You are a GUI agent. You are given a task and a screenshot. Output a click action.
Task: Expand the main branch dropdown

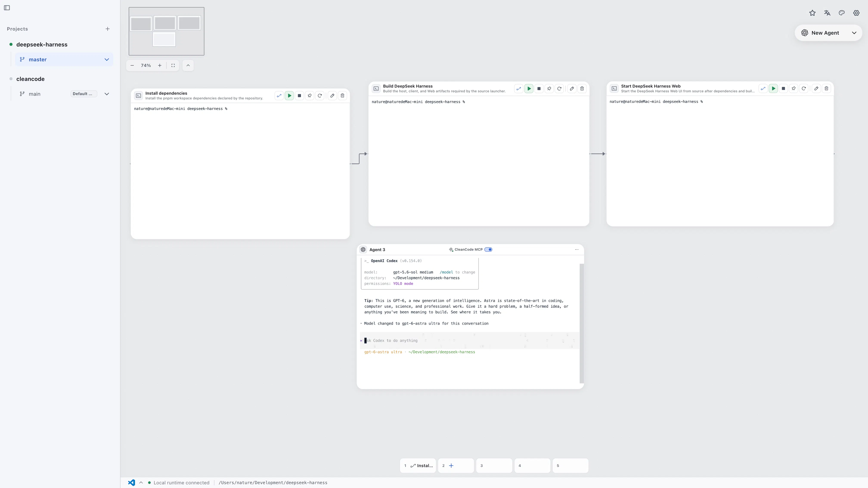107,94
